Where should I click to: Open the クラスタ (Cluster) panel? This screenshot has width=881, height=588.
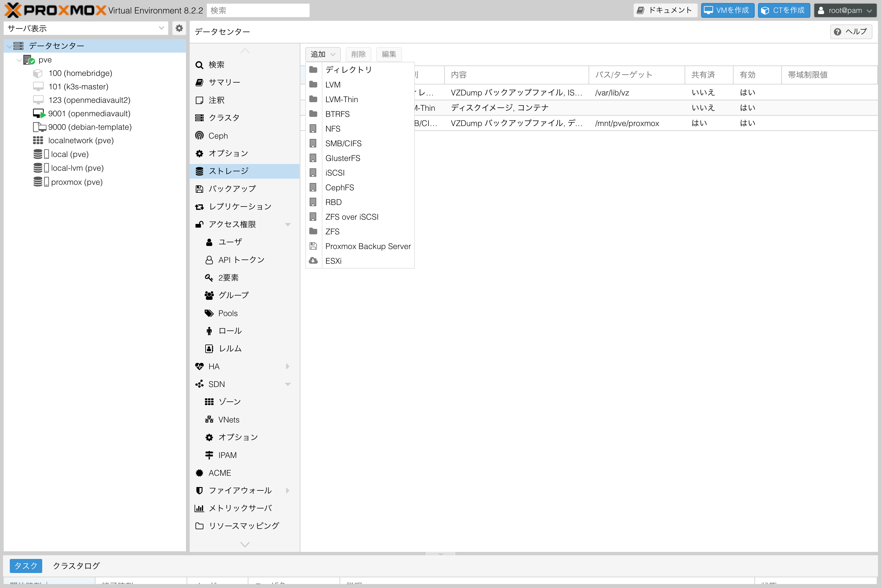(224, 117)
